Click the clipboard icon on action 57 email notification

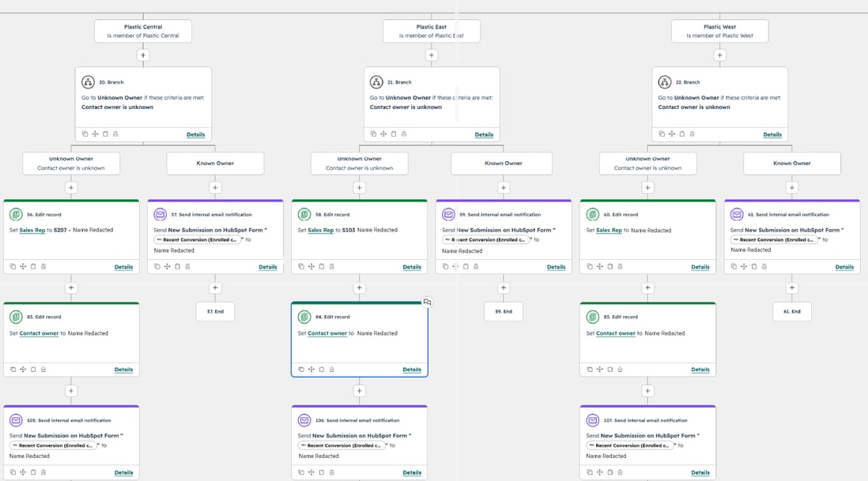[178, 266]
